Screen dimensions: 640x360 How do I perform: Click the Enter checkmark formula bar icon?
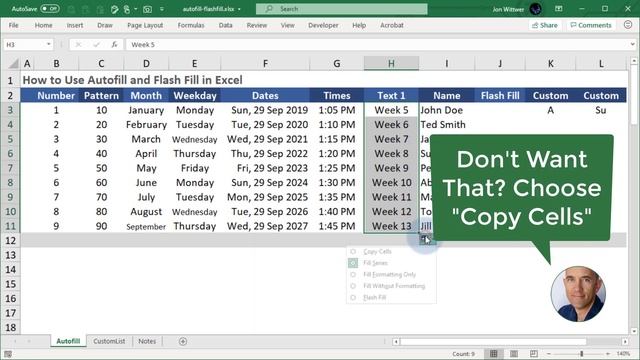click(x=96, y=44)
